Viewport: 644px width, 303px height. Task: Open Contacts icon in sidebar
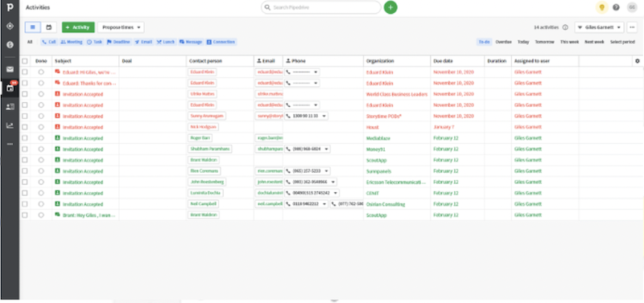click(10, 107)
